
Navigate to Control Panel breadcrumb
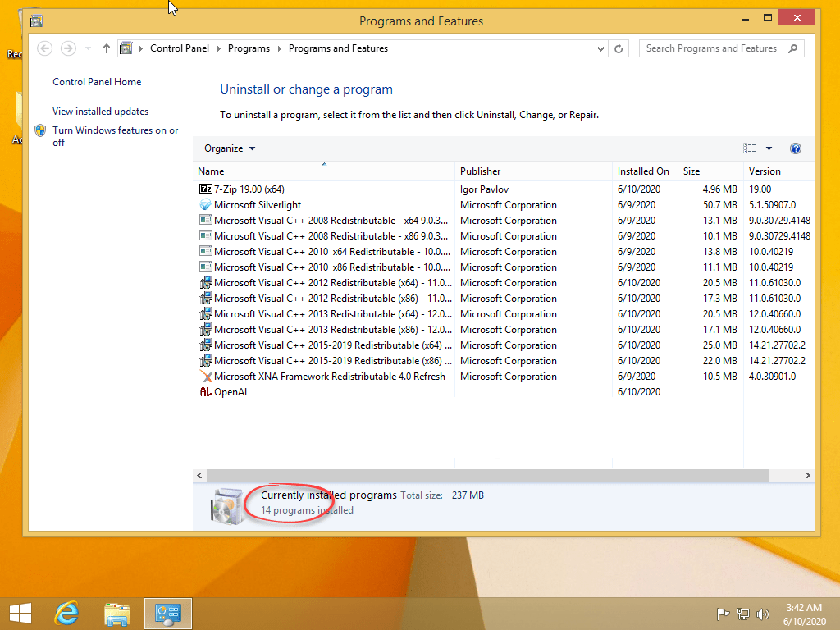(x=180, y=48)
